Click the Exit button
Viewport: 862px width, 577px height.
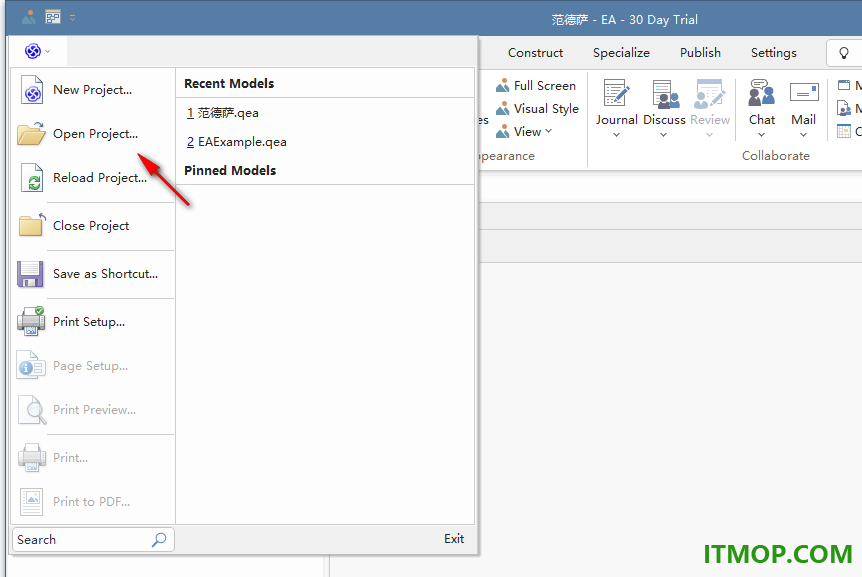[454, 539]
